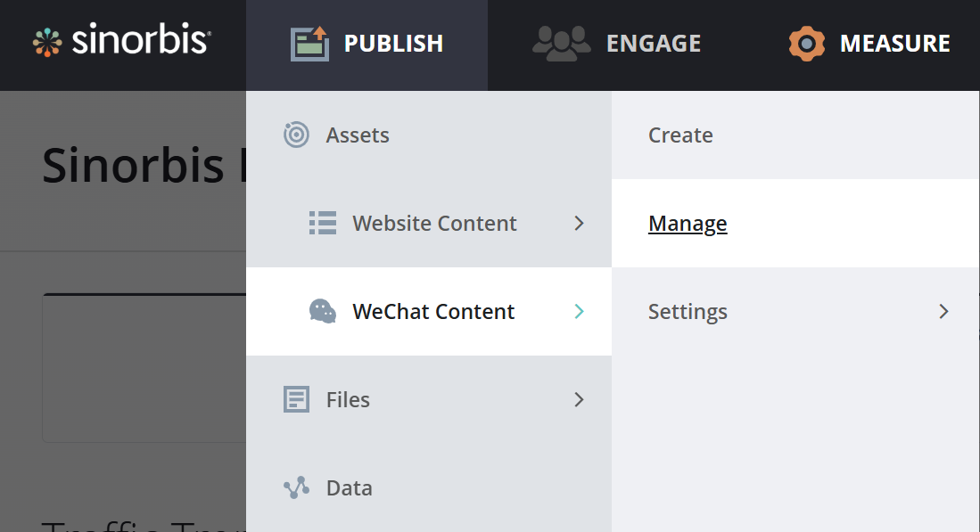Expand the WeChat Content chevron
980x532 pixels.
579,311
